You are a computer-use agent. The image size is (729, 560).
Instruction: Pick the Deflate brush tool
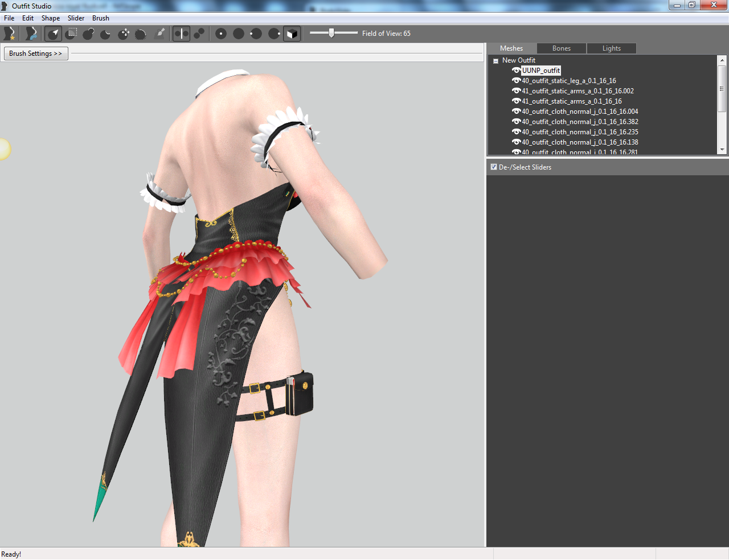106,34
